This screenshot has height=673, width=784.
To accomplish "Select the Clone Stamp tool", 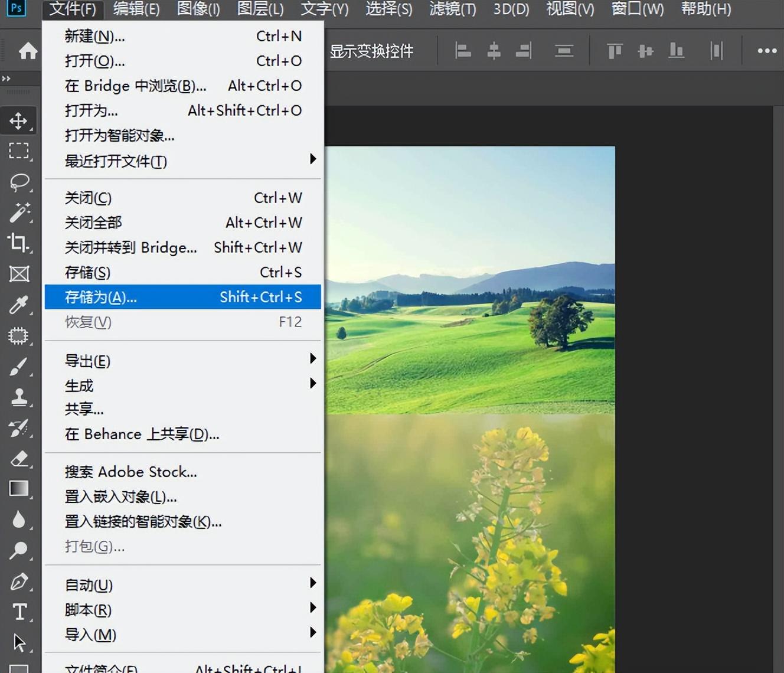I will click(18, 397).
